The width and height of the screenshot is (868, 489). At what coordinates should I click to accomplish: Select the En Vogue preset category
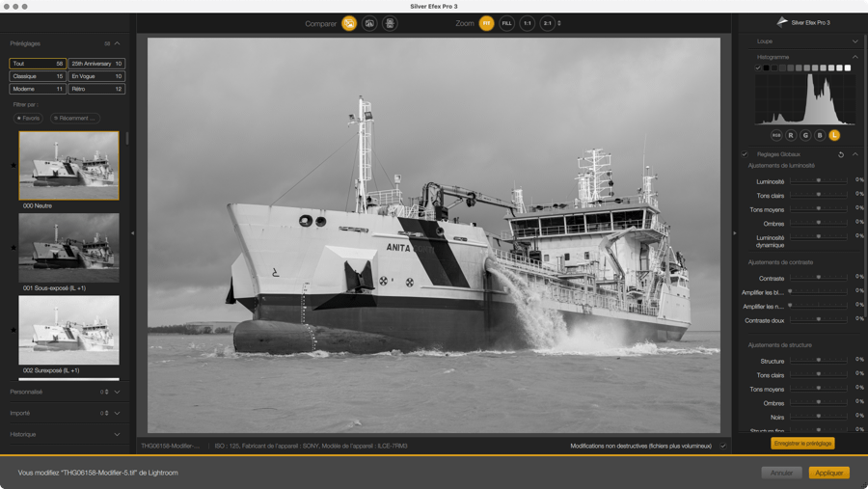pos(96,76)
